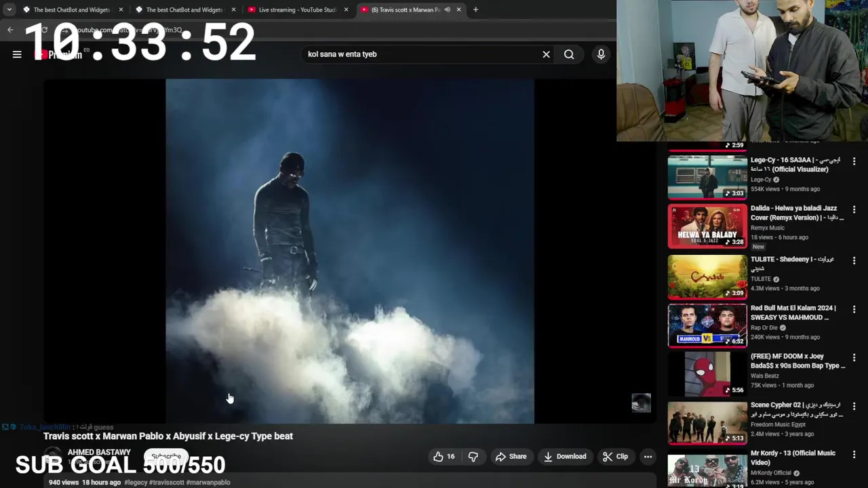
Task: Open title 'TUL8TE - Shedeeny I'
Action: [792, 264]
